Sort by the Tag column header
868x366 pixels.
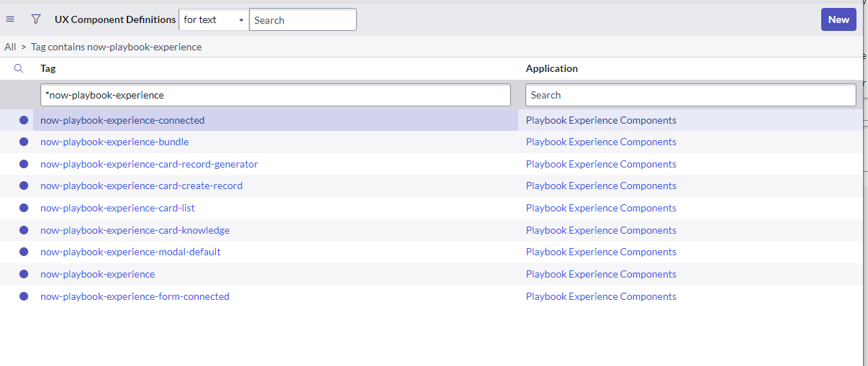click(48, 68)
